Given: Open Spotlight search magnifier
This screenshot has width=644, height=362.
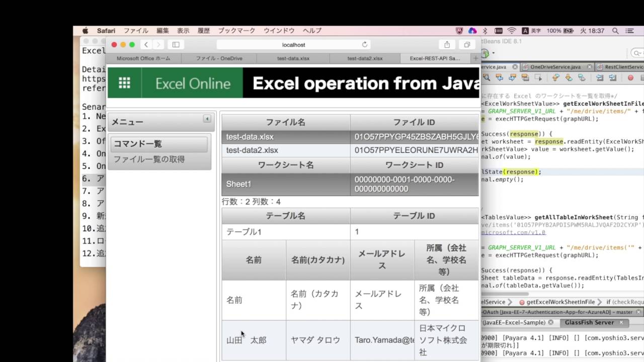Looking at the screenshot, I should click(x=615, y=31).
